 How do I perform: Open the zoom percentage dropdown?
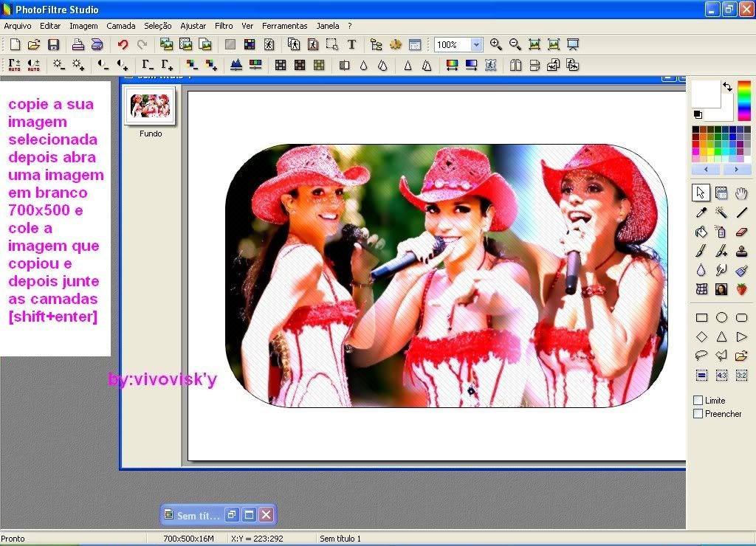pos(476,45)
